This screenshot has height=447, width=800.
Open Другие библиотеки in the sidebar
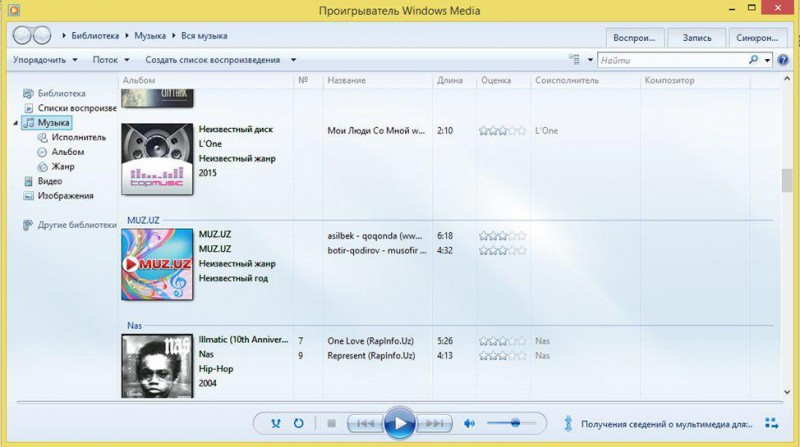coord(70,225)
